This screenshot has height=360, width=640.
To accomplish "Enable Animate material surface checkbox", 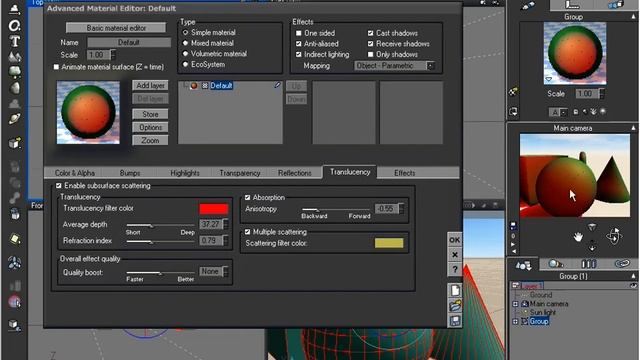I will pyautogui.click(x=56, y=67).
